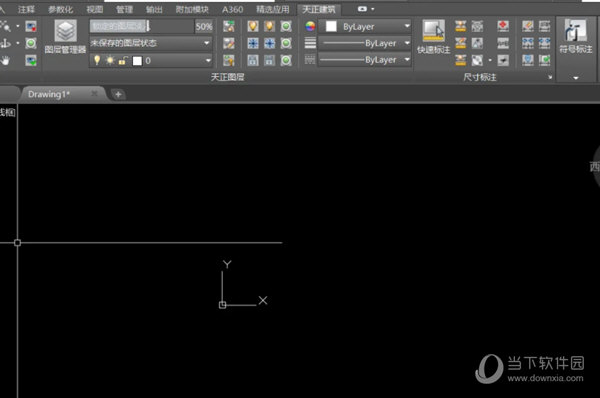Click the lineweight lines icon
The width and height of the screenshot is (600, 398).
coord(310,43)
